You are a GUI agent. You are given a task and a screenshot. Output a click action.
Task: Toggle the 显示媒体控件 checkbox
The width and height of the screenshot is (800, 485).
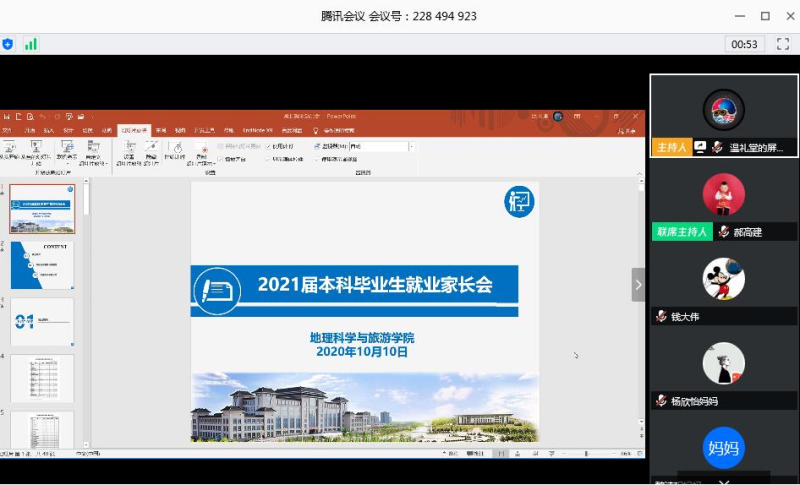pos(269,158)
